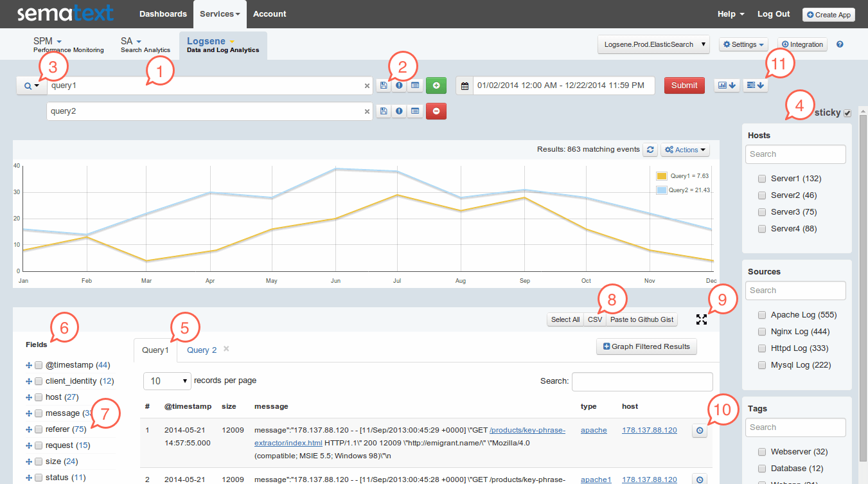Viewport: 868px width, 484px height.
Task: Open the Integration button
Action: pos(802,44)
